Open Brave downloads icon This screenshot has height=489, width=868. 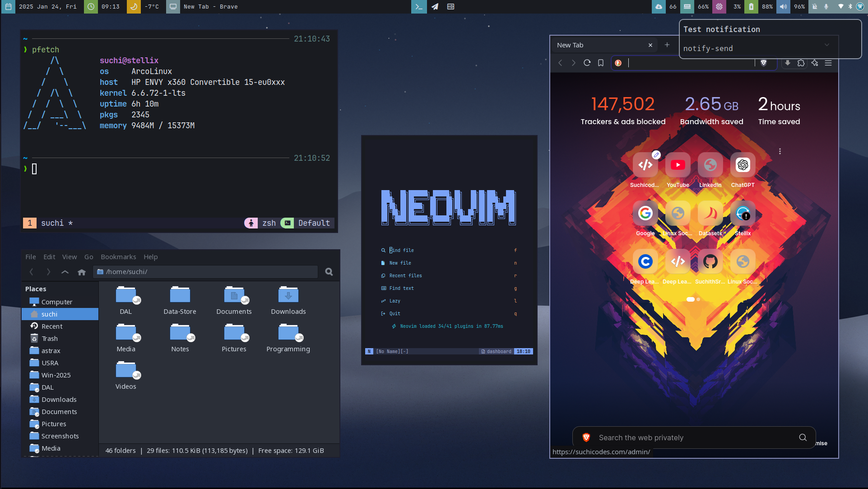click(x=788, y=63)
